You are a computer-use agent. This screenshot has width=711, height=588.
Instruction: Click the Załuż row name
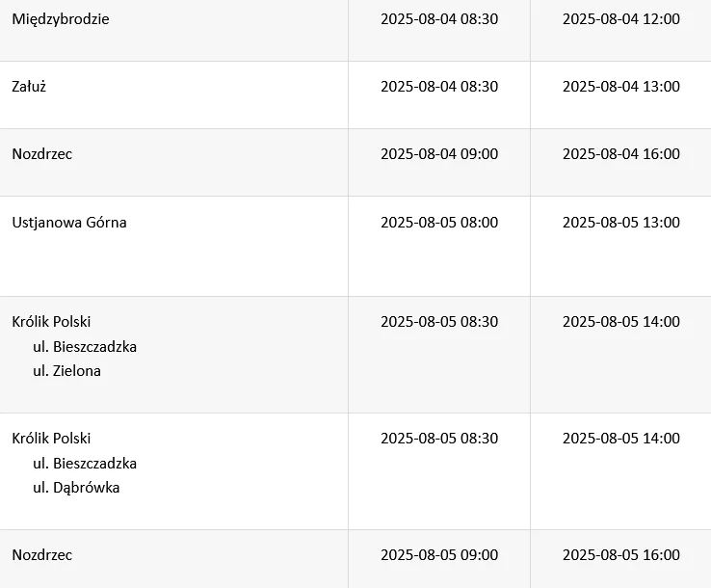(x=29, y=86)
